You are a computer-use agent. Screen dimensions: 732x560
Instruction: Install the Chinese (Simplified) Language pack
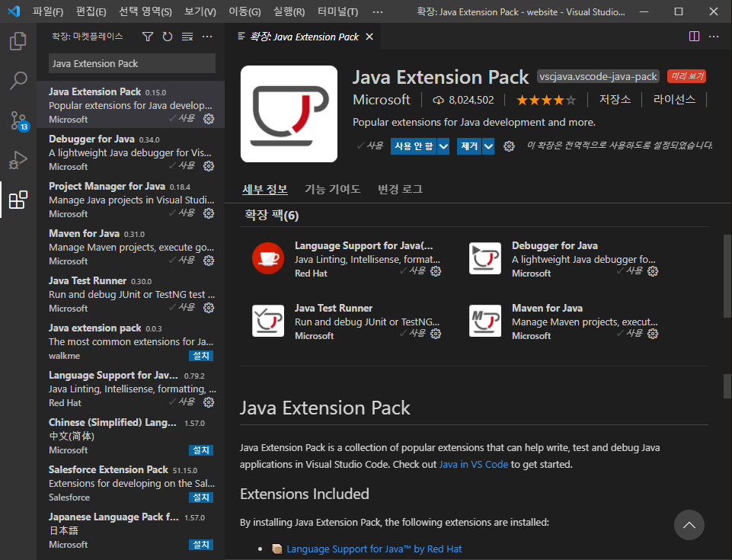(x=200, y=450)
